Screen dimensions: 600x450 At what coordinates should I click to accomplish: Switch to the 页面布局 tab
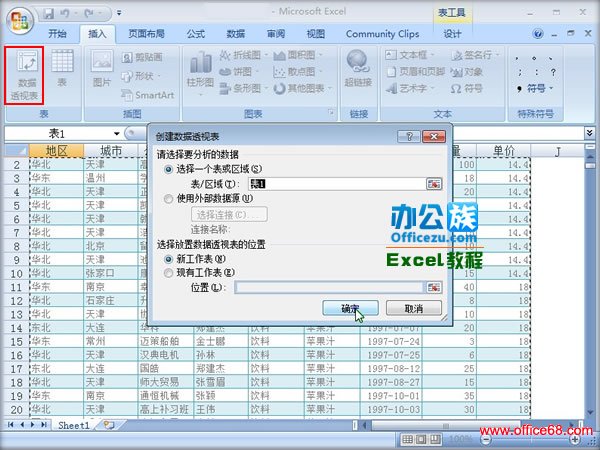(x=146, y=34)
